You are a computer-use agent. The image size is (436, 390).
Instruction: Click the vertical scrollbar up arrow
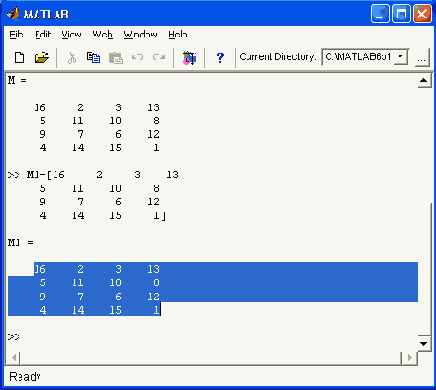[x=423, y=80]
